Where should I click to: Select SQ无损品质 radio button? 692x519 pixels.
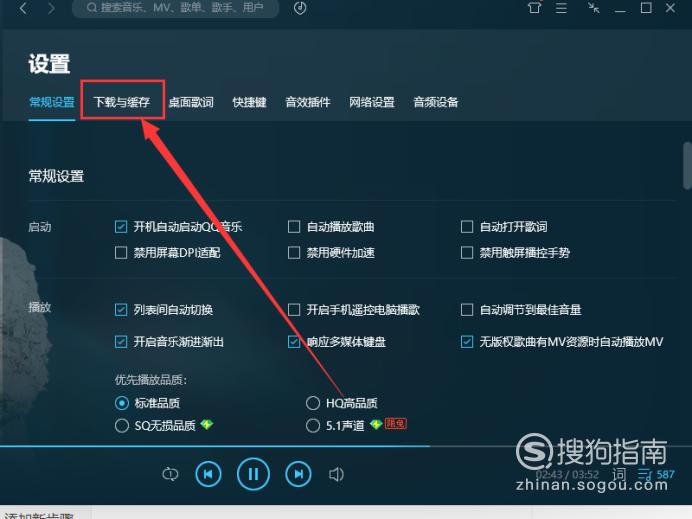122,426
